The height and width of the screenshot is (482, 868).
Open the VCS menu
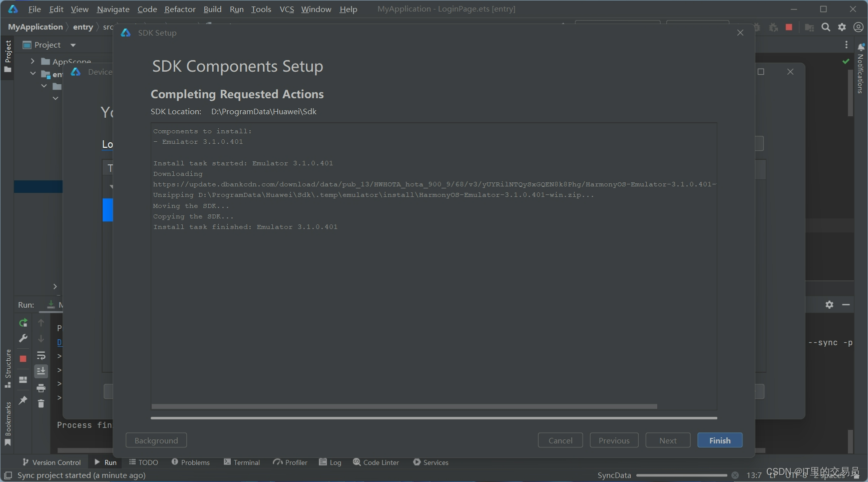(x=287, y=9)
